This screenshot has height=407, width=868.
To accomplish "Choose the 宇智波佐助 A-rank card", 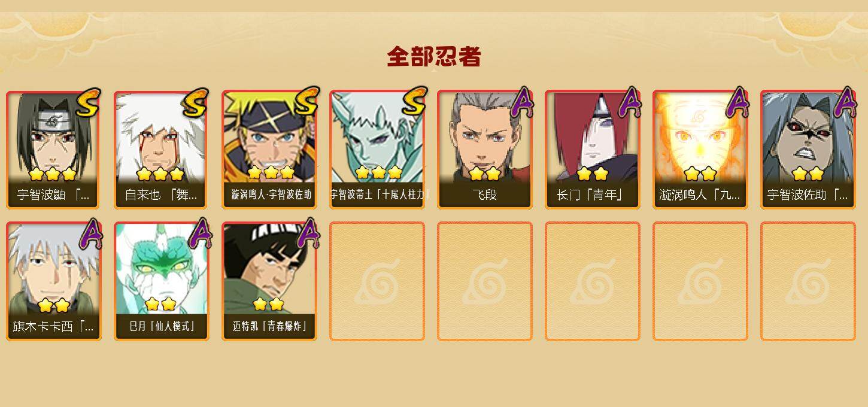I will pos(808,150).
